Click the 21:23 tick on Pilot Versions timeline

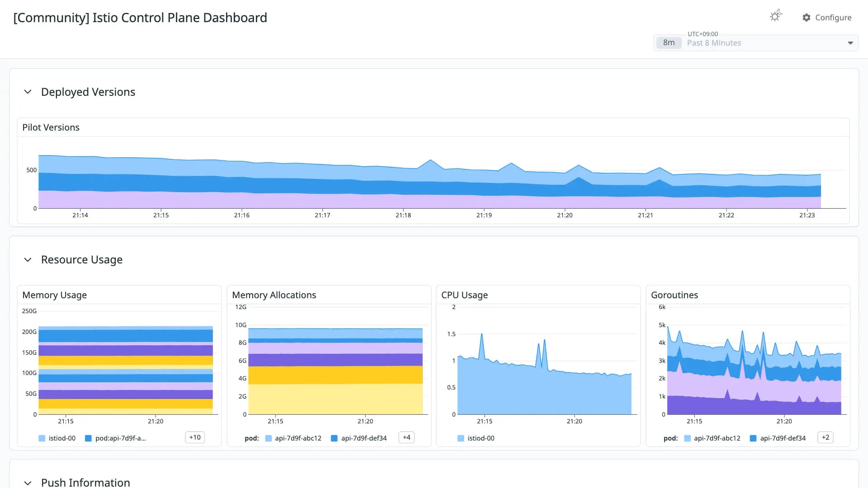point(807,215)
